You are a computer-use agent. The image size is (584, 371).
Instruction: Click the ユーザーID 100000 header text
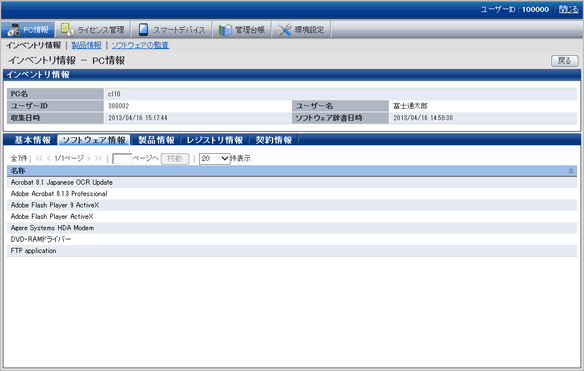(515, 9)
